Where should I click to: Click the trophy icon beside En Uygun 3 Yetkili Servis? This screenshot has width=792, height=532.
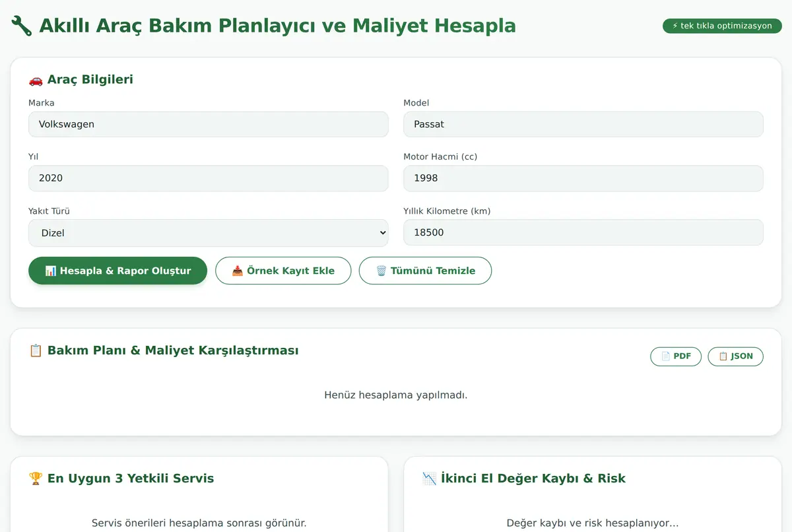click(36, 479)
